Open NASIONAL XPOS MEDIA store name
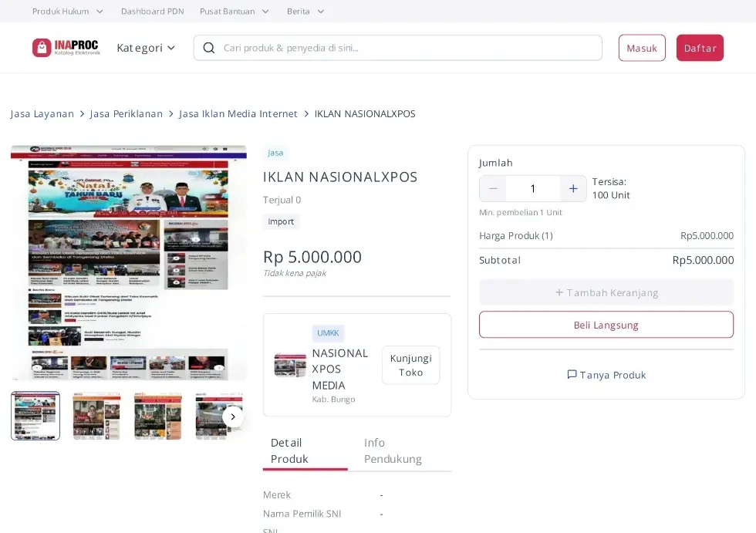Image resolution: width=756 pixels, height=533 pixels. pos(340,369)
